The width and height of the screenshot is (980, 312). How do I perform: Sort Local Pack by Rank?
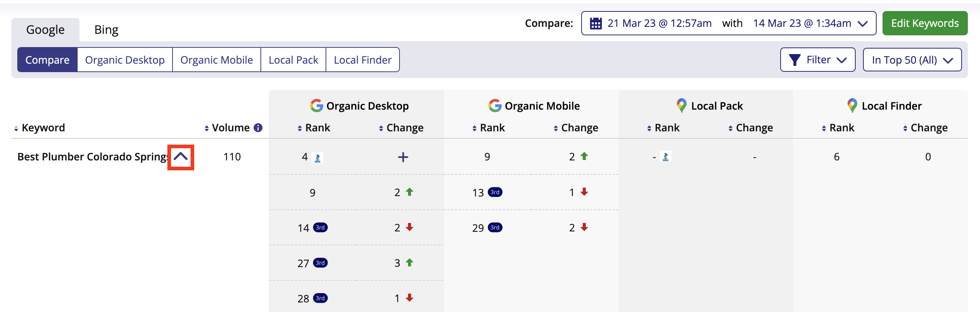663,127
